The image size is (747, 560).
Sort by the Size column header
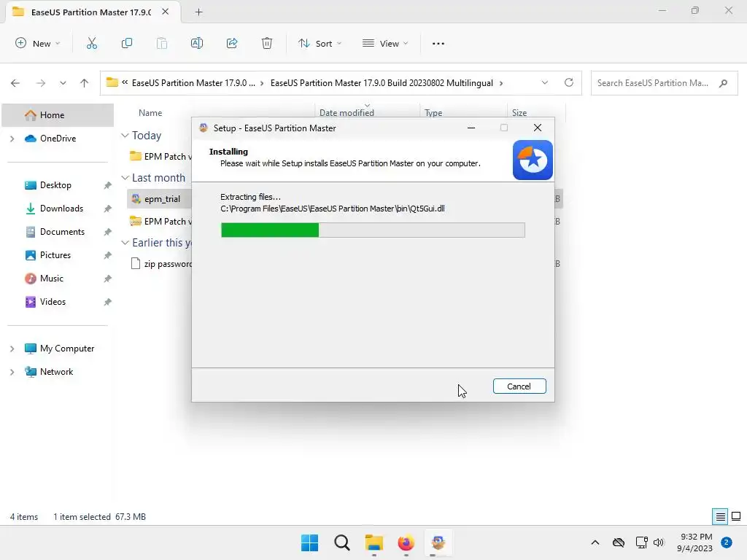tap(519, 113)
